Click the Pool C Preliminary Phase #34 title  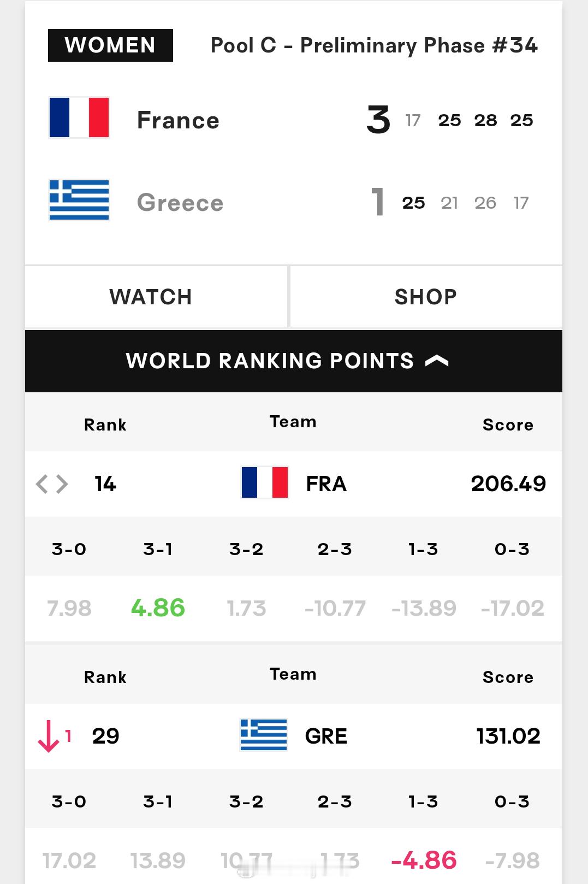click(x=374, y=45)
